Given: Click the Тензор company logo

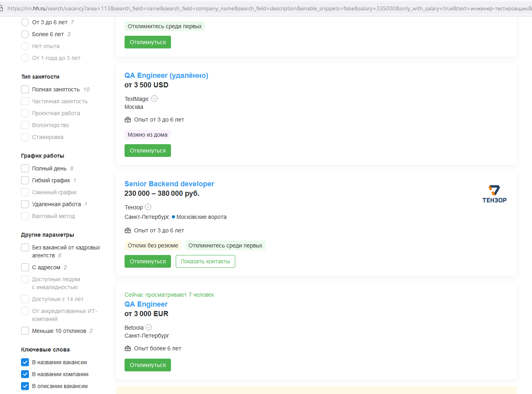Looking at the screenshot, I should click(x=494, y=194).
